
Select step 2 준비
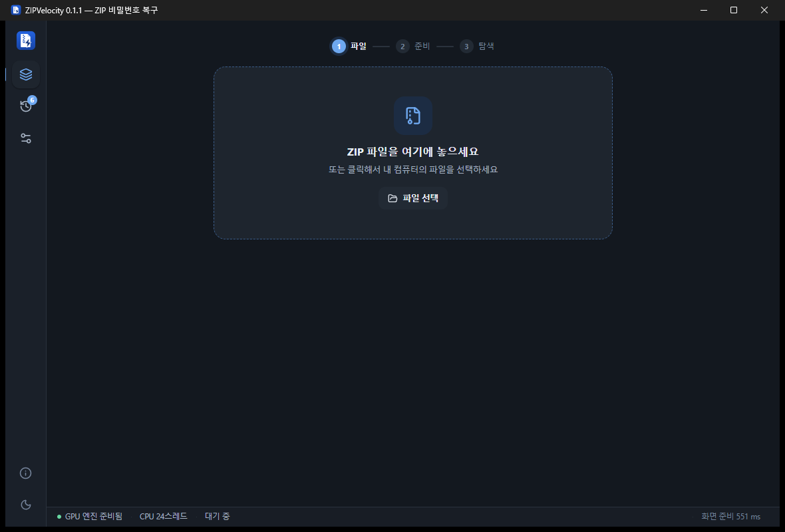pos(413,46)
